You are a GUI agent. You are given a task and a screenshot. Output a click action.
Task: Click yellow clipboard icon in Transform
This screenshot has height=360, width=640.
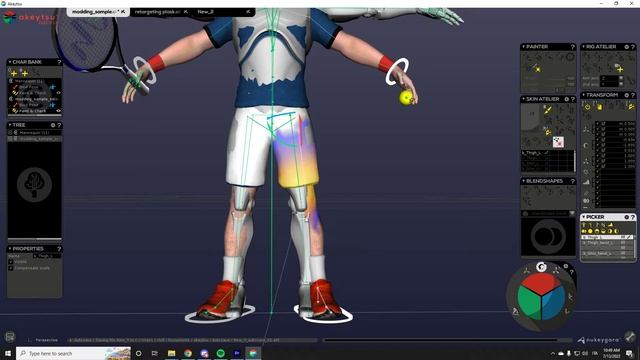600,107
